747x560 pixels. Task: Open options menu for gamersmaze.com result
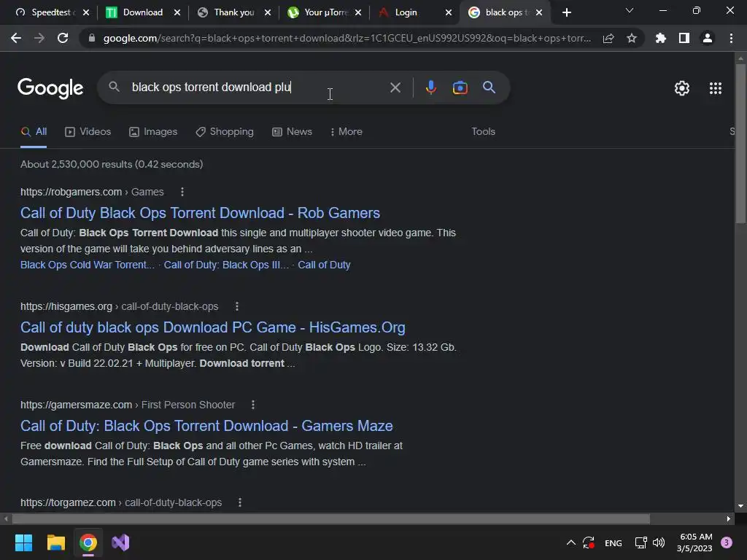[253, 405]
